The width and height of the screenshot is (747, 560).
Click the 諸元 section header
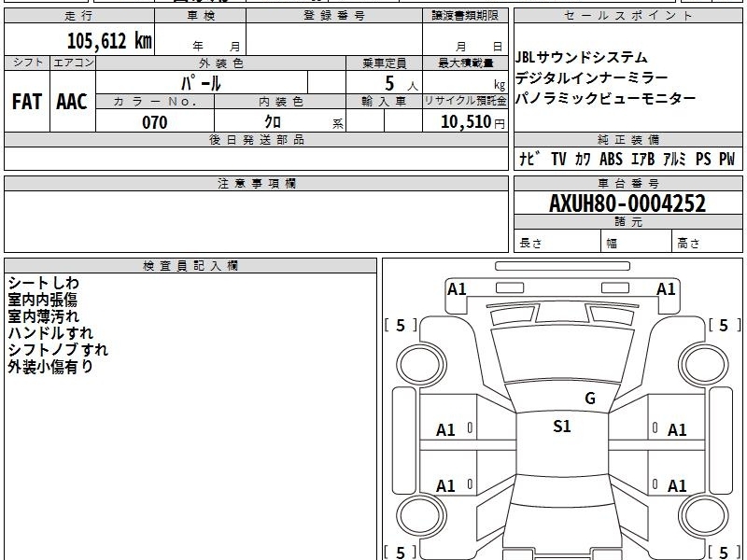pyautogui.click(x=627, y=222)
